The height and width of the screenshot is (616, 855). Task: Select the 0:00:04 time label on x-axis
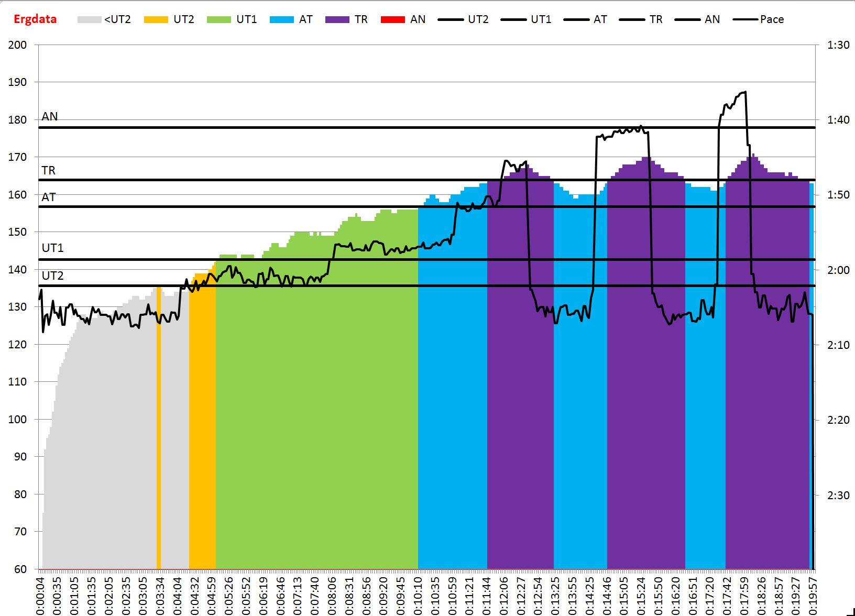pyautogui.click(x=40, y=596)
